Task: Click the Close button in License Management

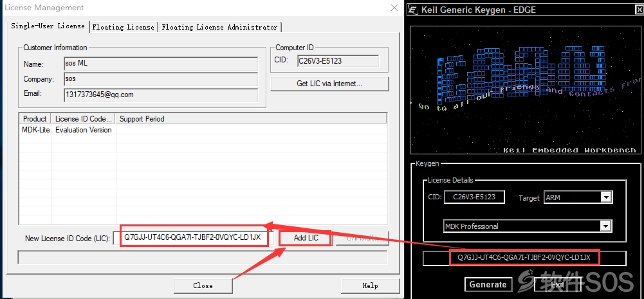Action: (x=203, y=285)
